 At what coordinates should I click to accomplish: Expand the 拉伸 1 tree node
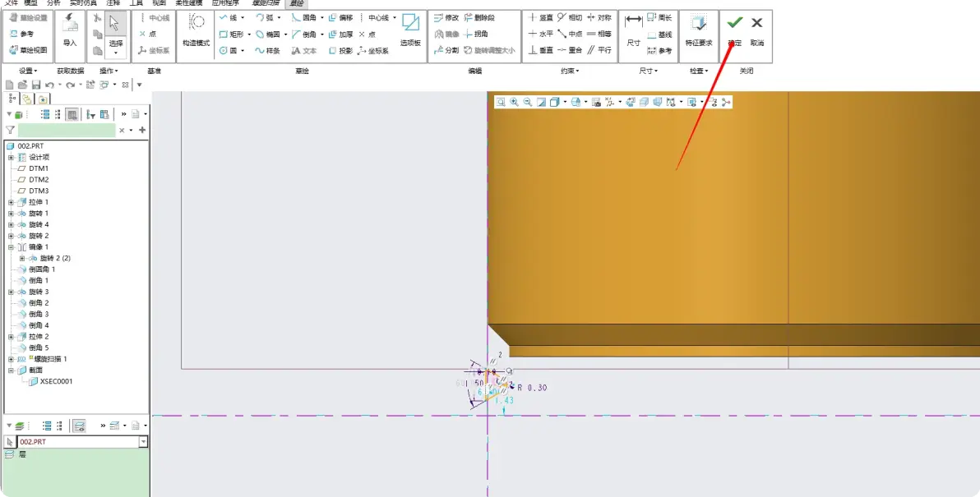pyautogui.click(x=11, y=202)
